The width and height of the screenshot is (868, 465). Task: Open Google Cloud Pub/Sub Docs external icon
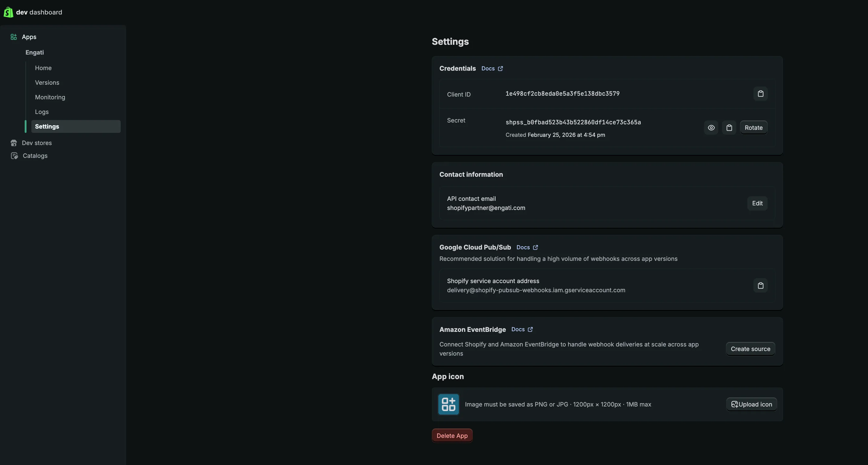[535, 247]
